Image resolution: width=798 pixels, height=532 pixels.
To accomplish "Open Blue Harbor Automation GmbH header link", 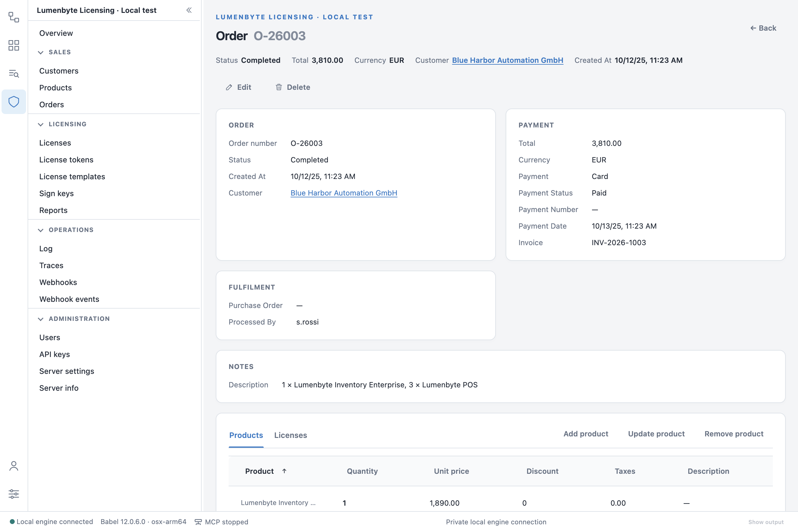I will [507, 60].
